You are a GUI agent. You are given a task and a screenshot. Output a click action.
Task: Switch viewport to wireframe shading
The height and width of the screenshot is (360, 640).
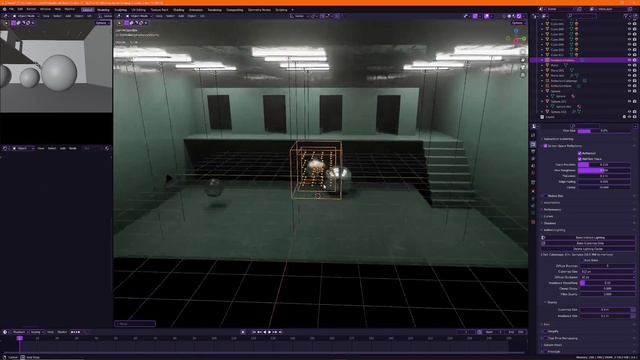click(x=504, y=16)
